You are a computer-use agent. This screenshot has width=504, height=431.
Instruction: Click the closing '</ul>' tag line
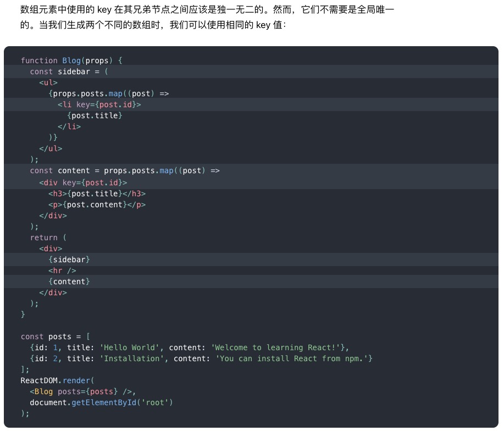click(x=51, y=148)
